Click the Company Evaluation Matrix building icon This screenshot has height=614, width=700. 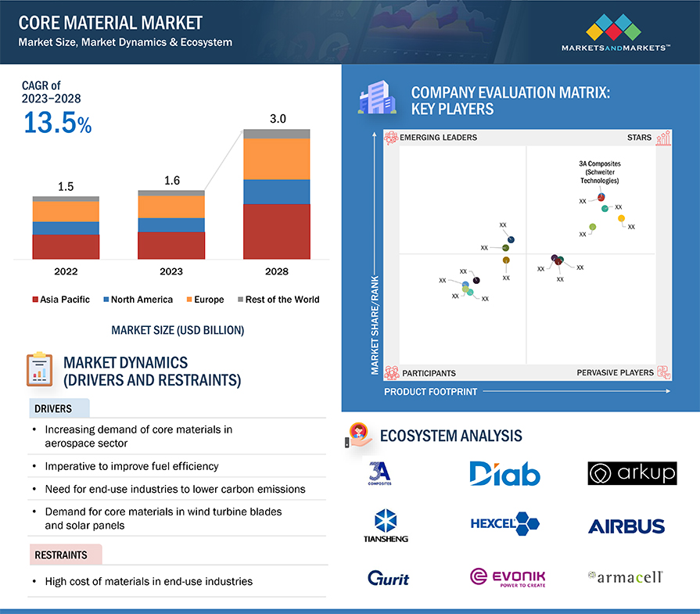pos(372,101)
